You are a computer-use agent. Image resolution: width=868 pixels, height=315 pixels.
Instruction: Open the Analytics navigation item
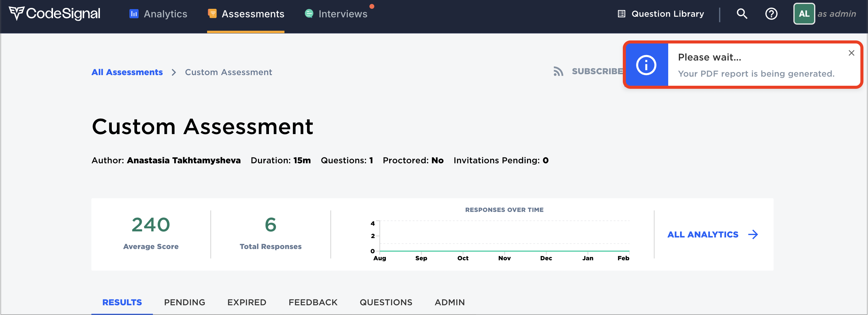coord(158,14)
